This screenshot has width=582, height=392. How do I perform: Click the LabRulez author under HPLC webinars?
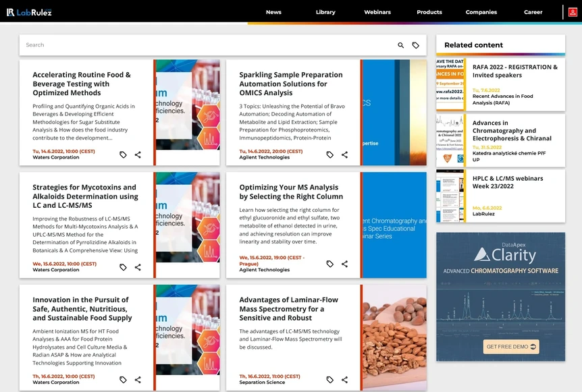pos(483,214)
